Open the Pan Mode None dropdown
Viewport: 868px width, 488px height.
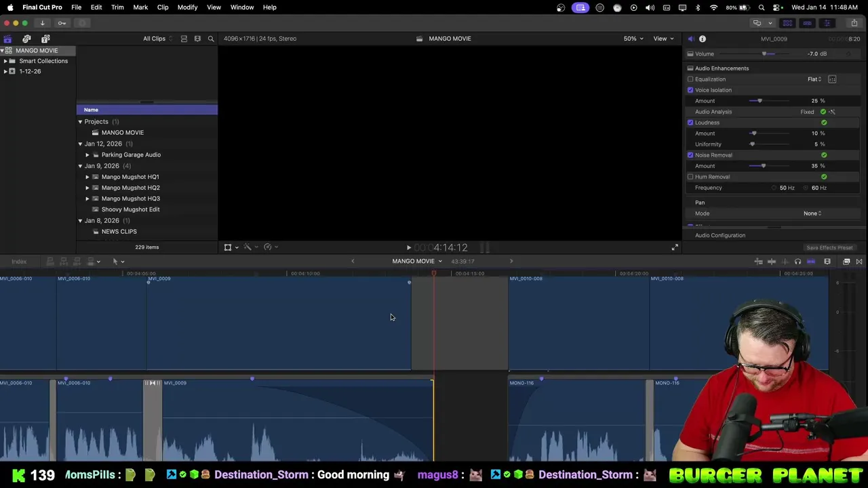[812, 213]
